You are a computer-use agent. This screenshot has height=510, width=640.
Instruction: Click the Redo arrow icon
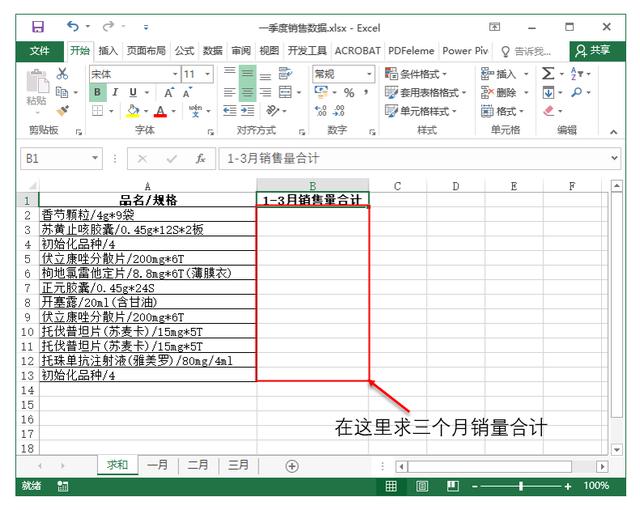click(108, 27)
